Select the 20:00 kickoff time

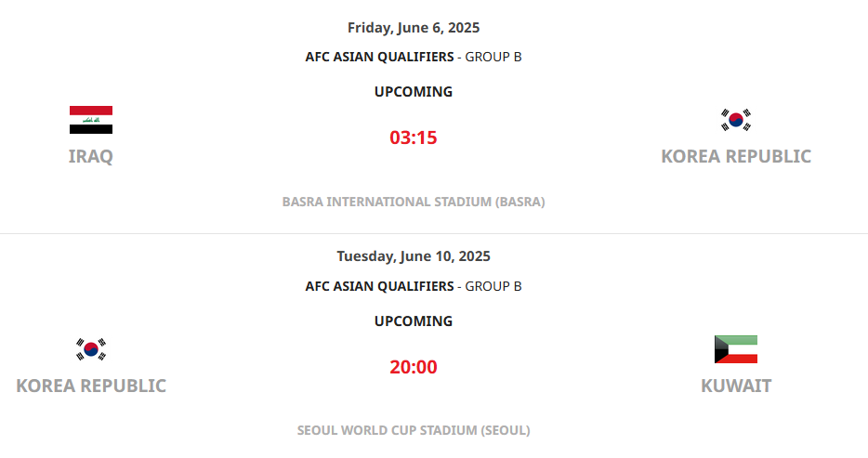click(x=414, y=367)
